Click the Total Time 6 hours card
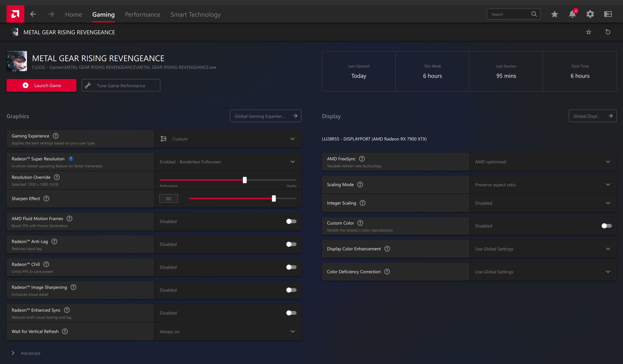Screen dimensions: 623x364 [580, 71]
